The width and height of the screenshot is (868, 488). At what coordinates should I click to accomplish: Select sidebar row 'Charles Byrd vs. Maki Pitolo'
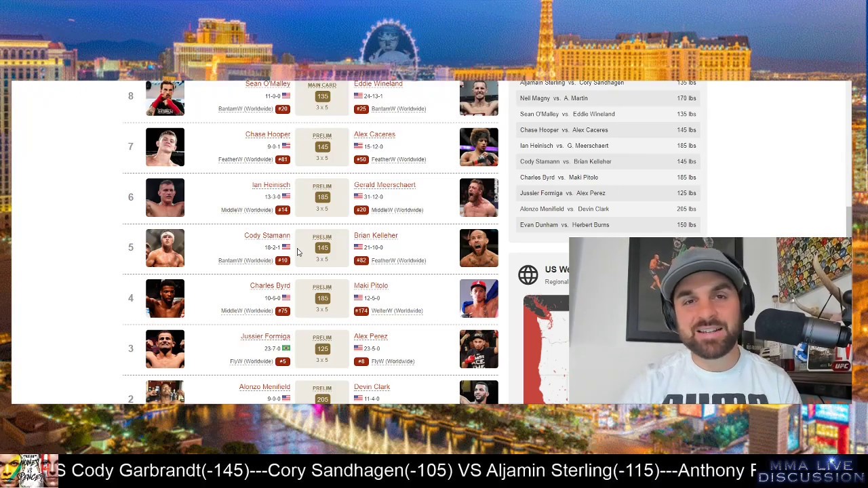[x=608, y=178]
